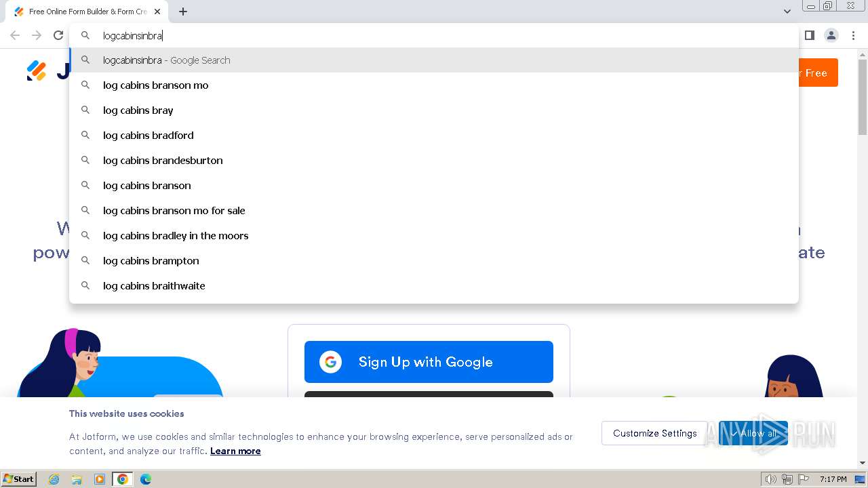This screenshot has width=868, height=488.
Task: Reload the page with the refresh icon
Action: click(x=58, y=35)
